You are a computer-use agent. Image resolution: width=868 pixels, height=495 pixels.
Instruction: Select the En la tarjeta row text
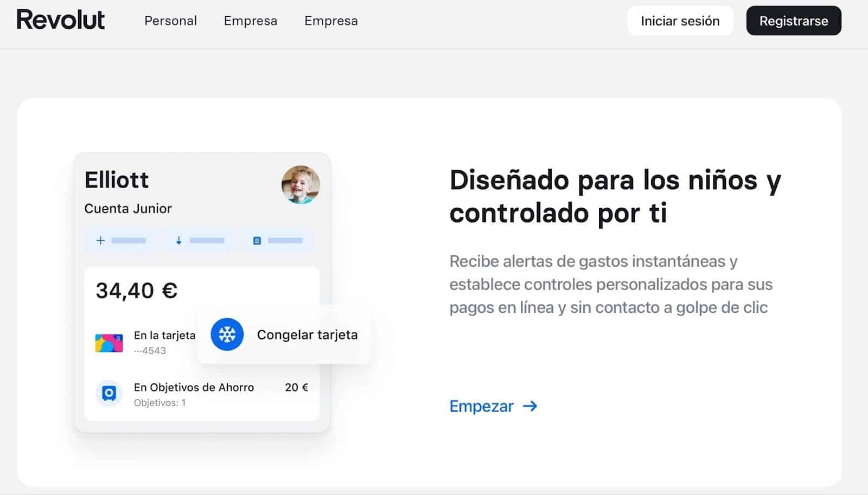(x=164, y=335)
